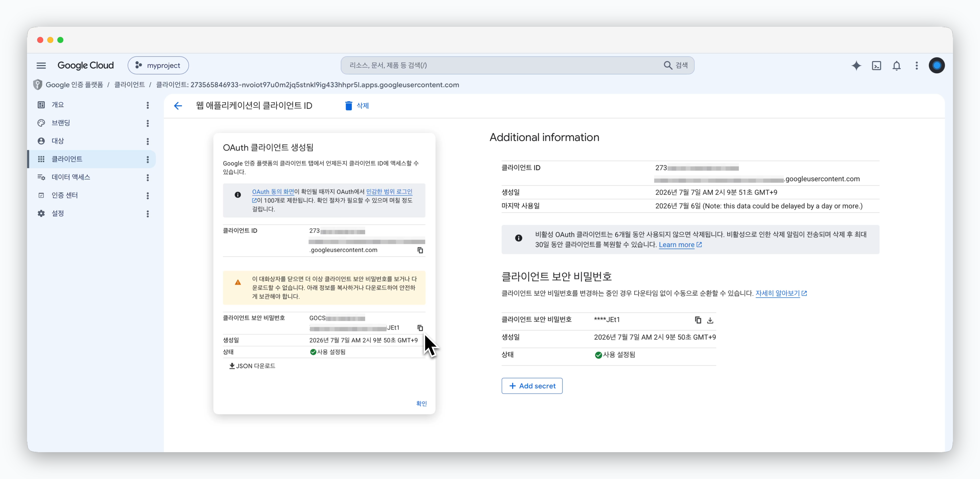
Task: Open more options for 인증 센터
Action: [x=148, y=196]
